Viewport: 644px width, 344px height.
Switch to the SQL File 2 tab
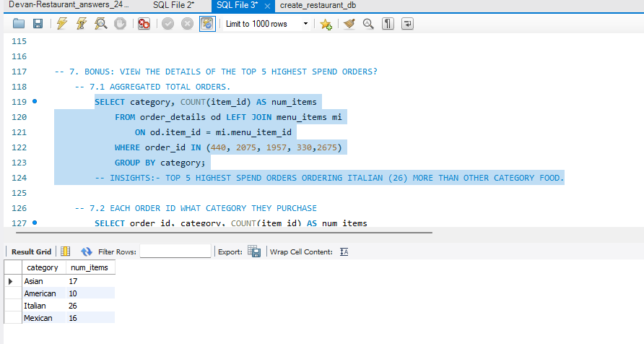pos(173,5)
